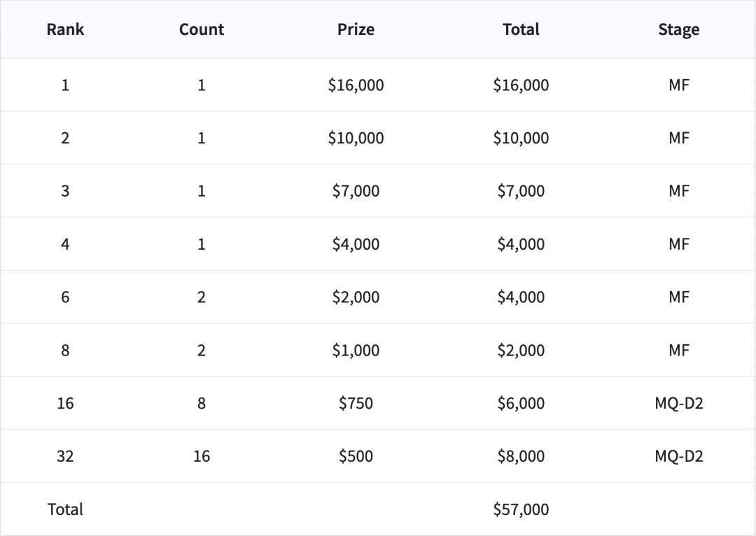The height and width of the screenshot is (536, 756).
Task: Select count value 8 in rank 16 row
Action: (x=202, y=403)
